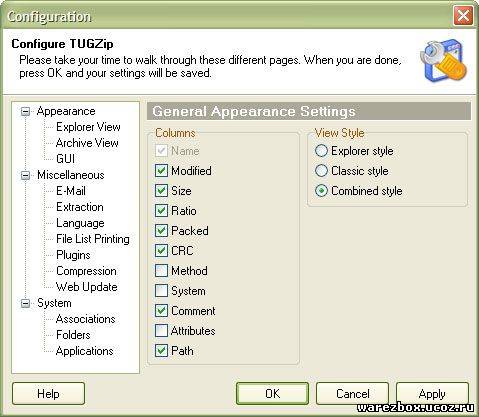Select Explorer style radio button
The width and height of the screenshot is (479, 417).
(x=321, y=151)
